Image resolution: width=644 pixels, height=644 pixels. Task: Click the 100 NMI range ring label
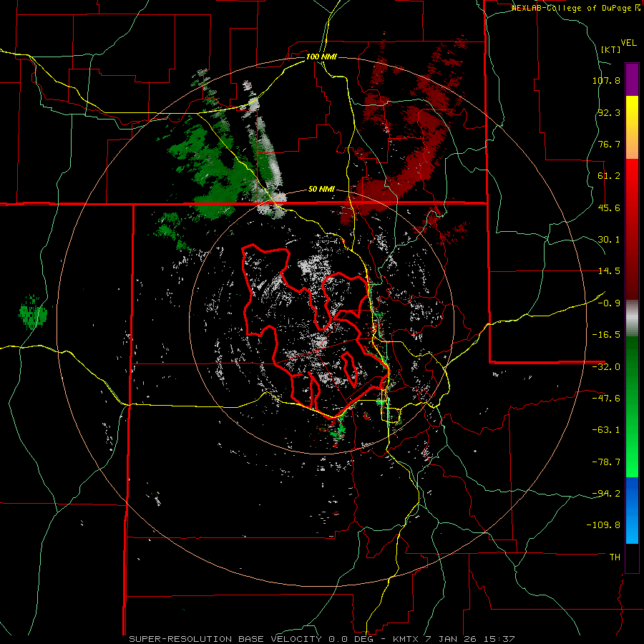321,57
